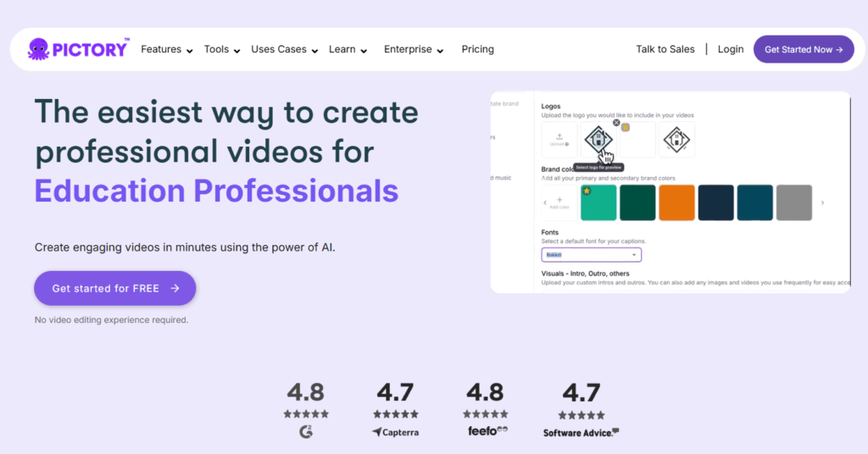Open the default caption font dropdown
Image resolution: width=868 pixels, height=454 pixels.
[591, 254]
